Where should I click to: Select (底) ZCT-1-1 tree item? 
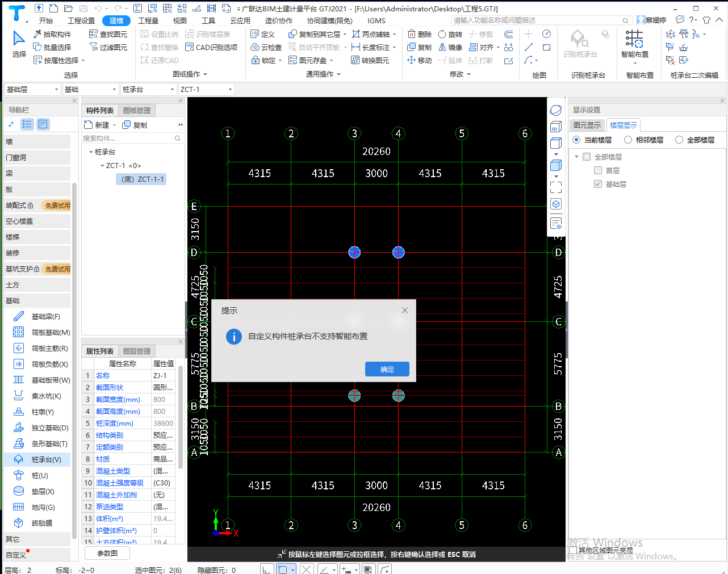(x=141, y=179)
